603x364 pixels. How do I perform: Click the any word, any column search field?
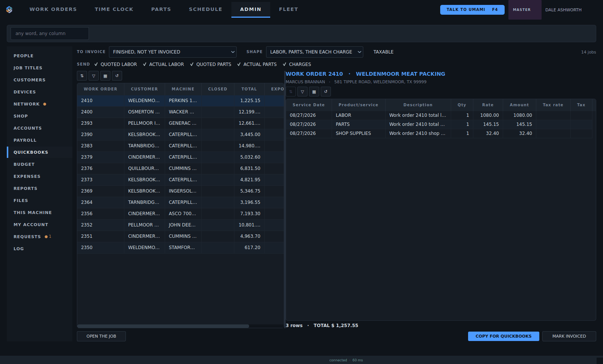[50, 34]
